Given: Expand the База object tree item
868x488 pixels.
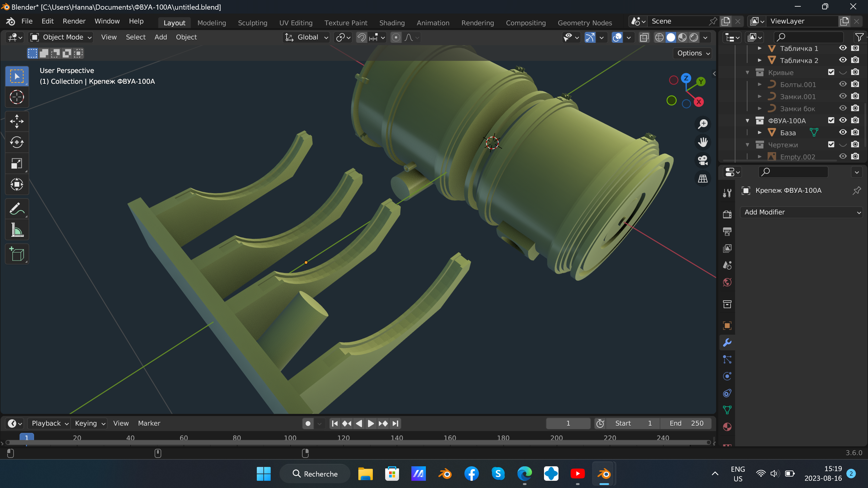Looking at the screenshot, I should [759, 133].
